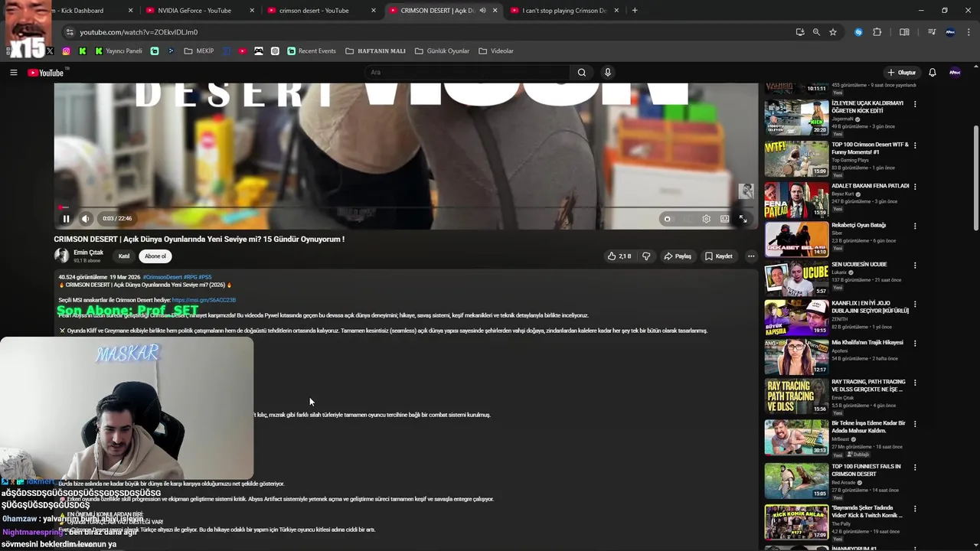Open options for TOP 100 Crimson Desert WTF video

pos(914,145)
